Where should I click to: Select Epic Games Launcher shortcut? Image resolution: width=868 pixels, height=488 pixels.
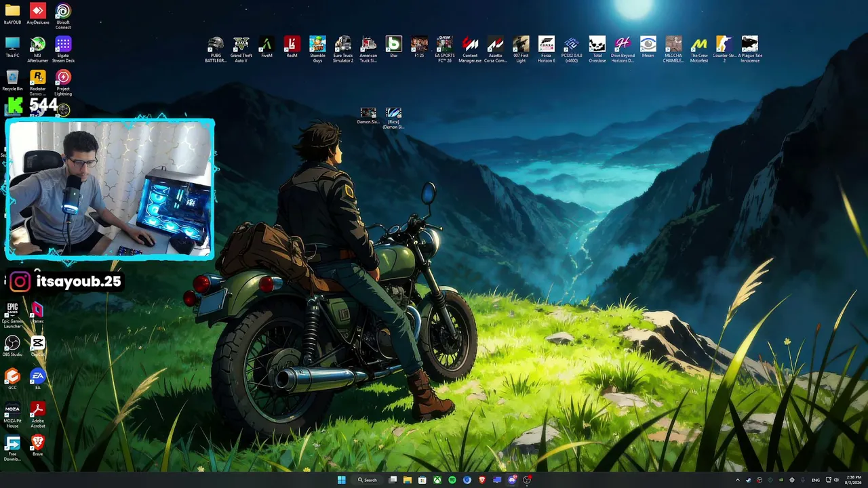(12, 315)
